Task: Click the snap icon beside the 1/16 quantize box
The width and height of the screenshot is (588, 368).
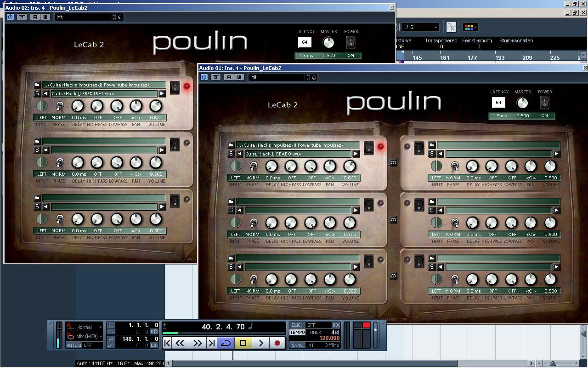Action: (x=452, y=27)
